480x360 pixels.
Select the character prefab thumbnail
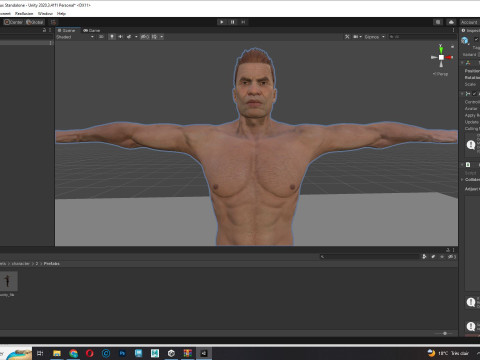point(8,281)
